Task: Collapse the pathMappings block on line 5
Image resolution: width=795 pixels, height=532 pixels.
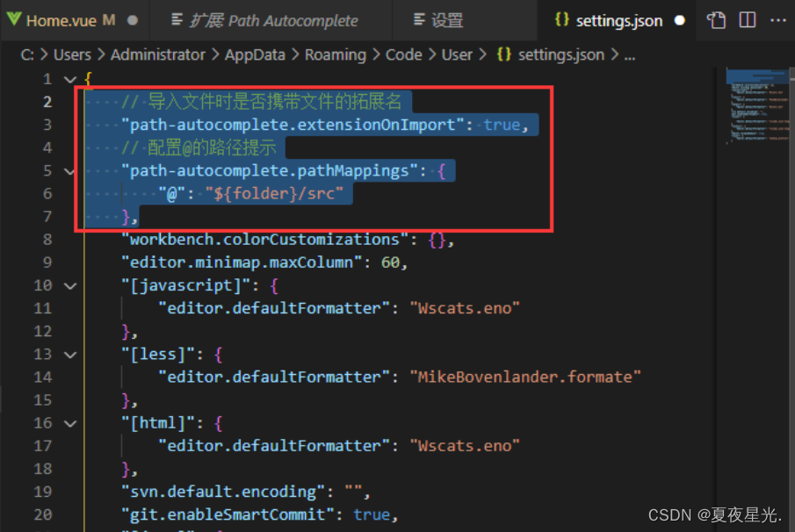Action: click(69, 170)
